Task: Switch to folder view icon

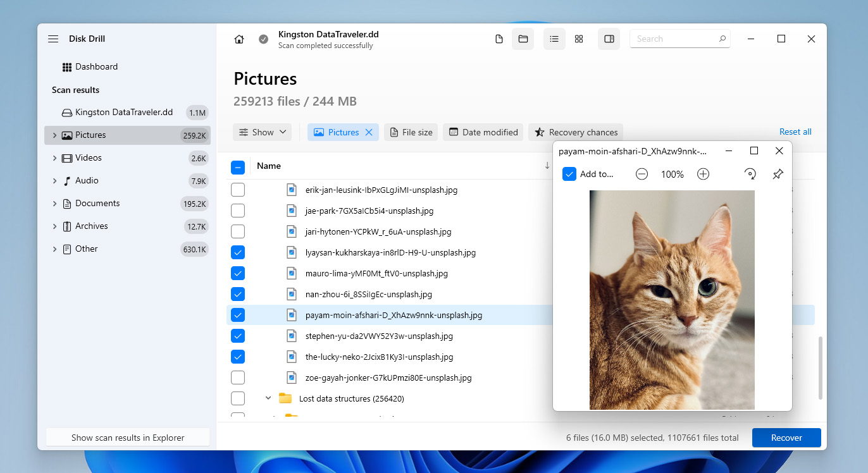Action: 523,39
